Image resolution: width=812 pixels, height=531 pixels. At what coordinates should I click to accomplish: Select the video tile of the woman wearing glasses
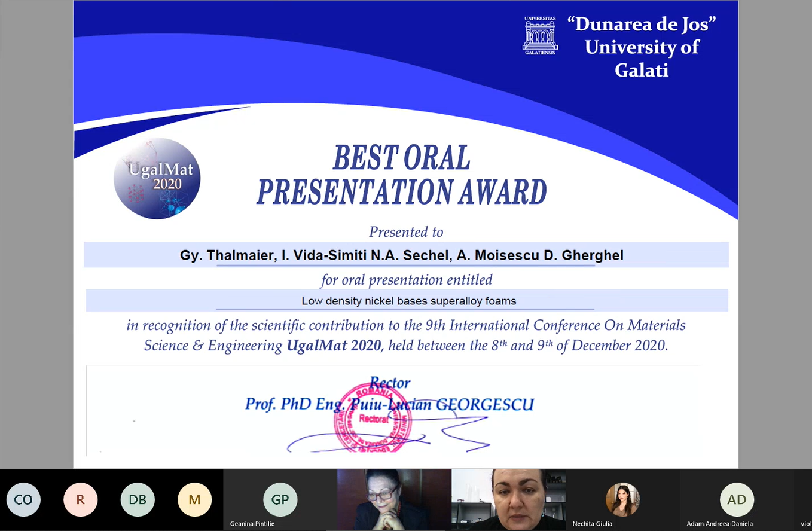click(394, 500)
